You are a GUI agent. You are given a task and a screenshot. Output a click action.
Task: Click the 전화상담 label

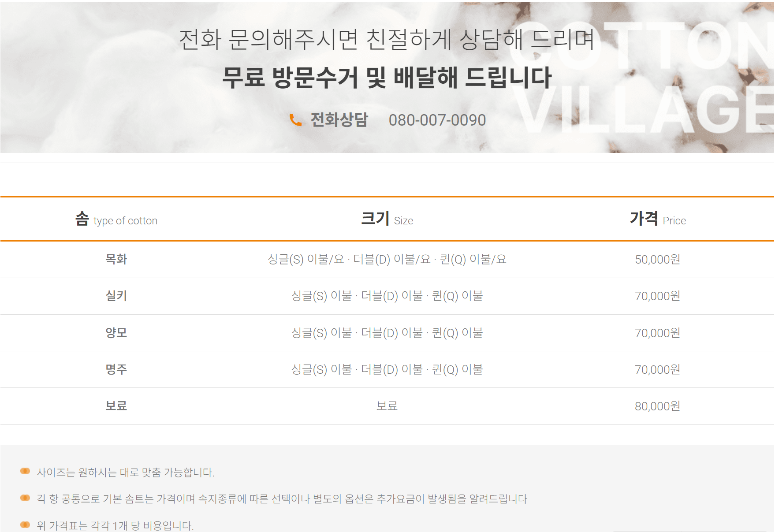[x=339, y=119]
